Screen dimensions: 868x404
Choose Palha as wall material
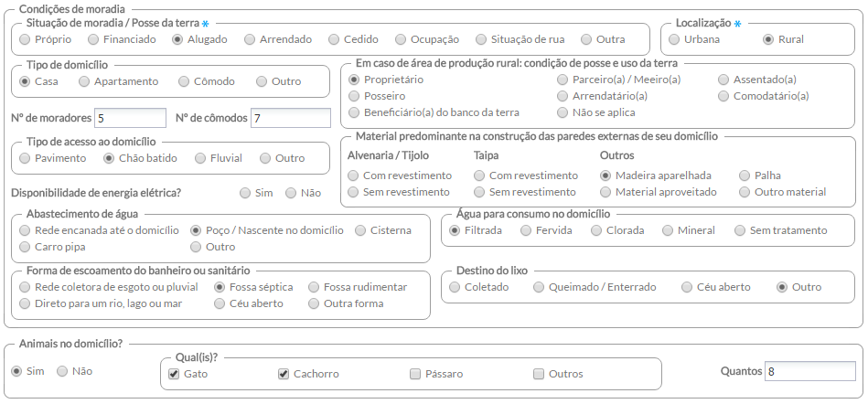pyautogui.click(x=745, y=176)
